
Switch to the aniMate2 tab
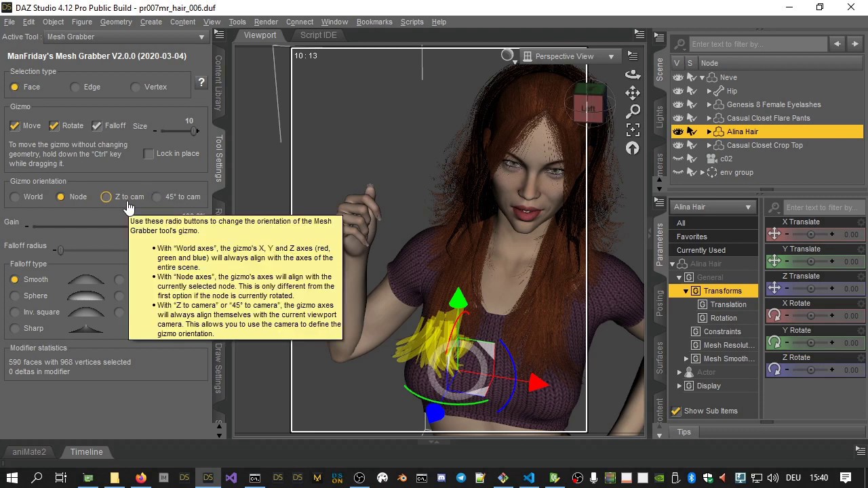click(x=29, y=452)
